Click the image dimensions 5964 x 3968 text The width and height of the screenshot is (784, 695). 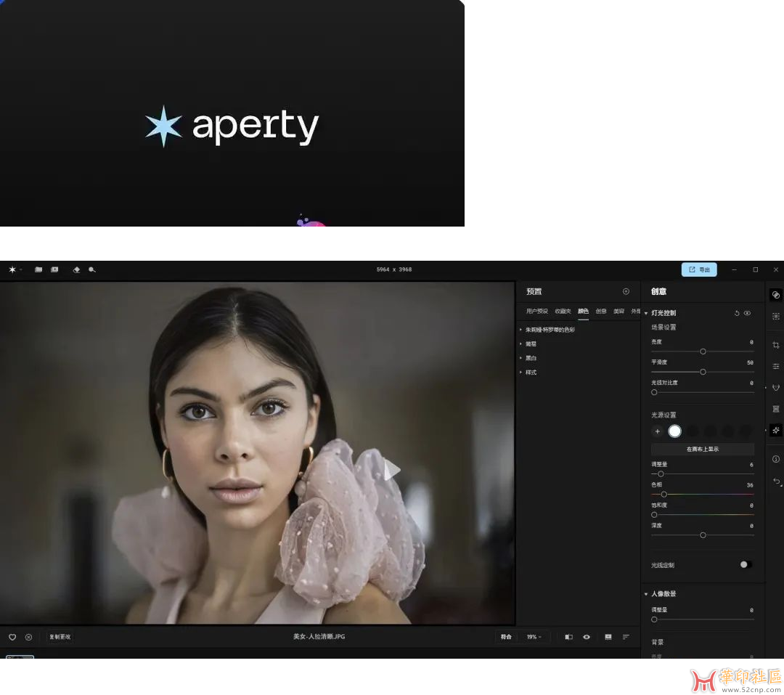394,269
